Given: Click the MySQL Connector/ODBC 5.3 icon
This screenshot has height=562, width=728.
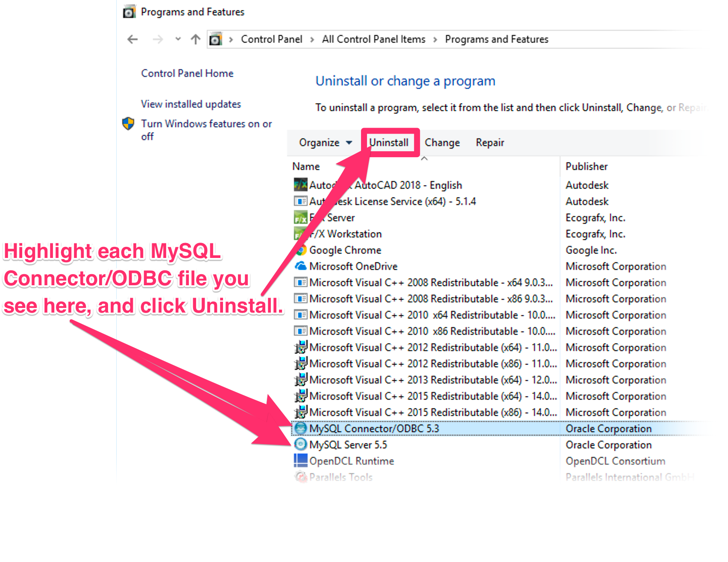Looking at the screenshot, I should click(301, 428).
